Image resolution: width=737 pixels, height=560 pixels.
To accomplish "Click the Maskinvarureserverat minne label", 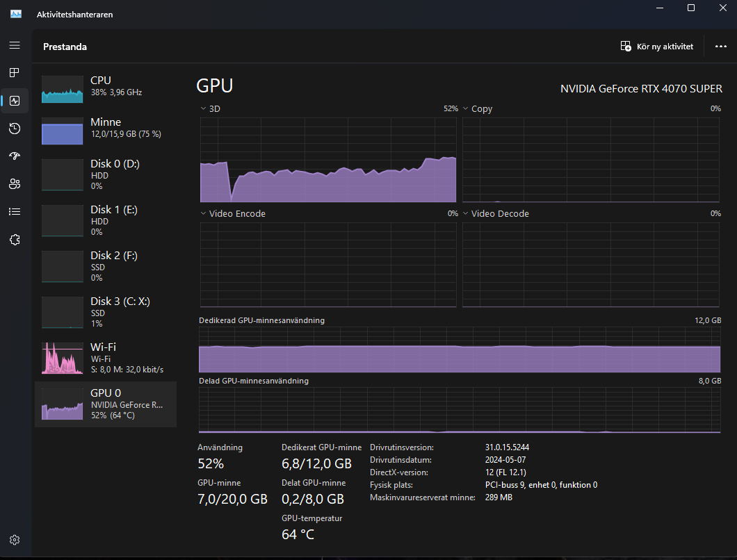I will pos(423,497).
